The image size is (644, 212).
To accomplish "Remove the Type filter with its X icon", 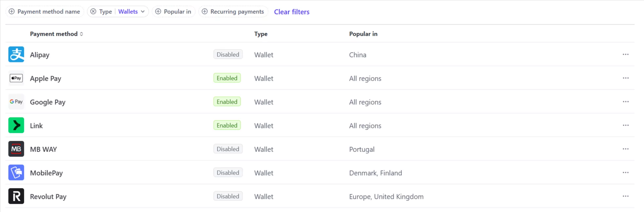I will [93, 11].
